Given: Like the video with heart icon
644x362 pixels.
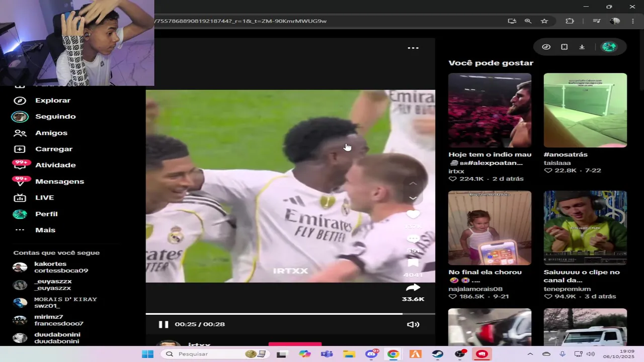Looking at the screenshot, I should [x=413, y=215].
